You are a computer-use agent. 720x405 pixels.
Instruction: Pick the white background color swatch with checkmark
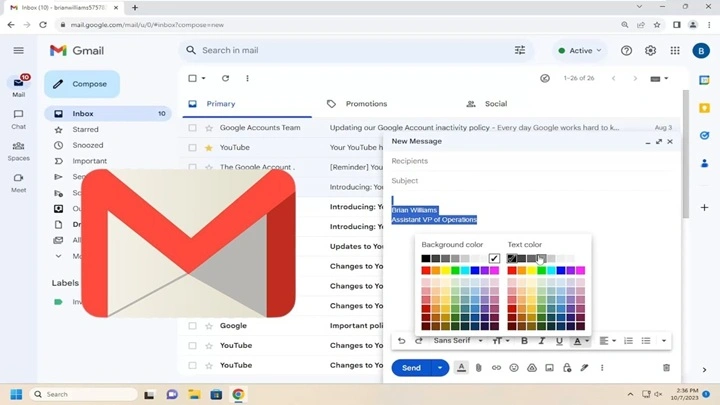pos(494,259)
